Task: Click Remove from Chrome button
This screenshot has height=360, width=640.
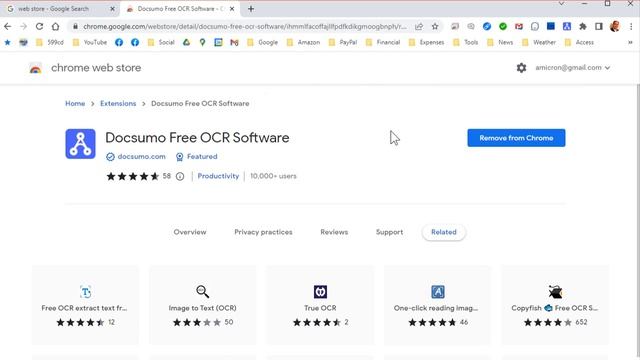Action: (516, 138)
